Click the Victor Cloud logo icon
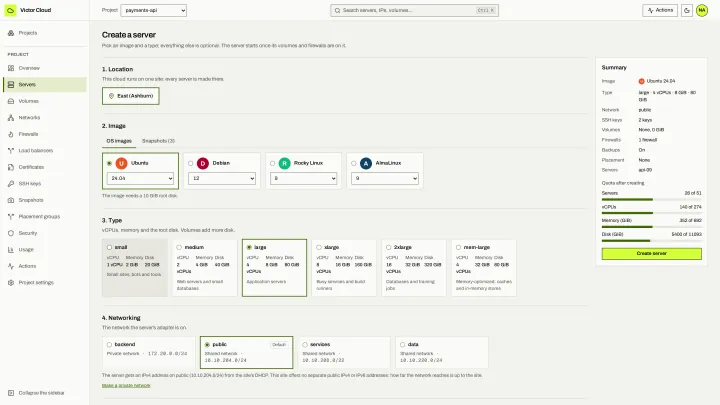 (10, 10)
